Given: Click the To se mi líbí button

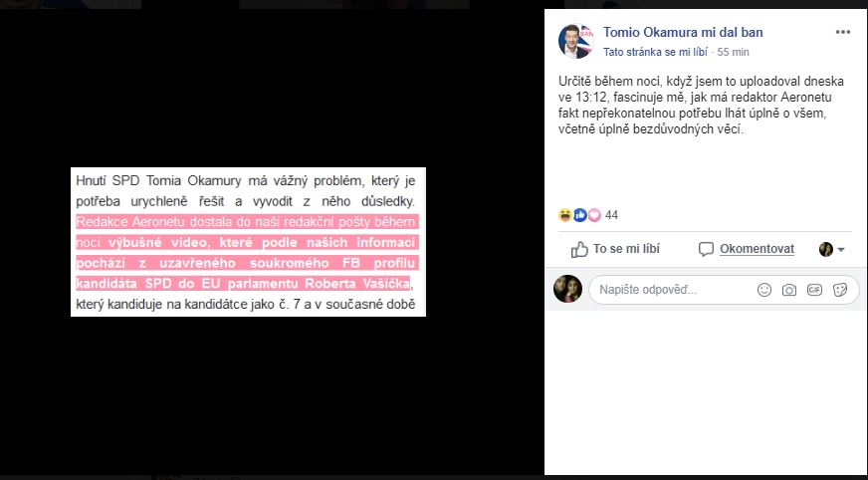Looking at the screenshot, I should coord(615,249).
